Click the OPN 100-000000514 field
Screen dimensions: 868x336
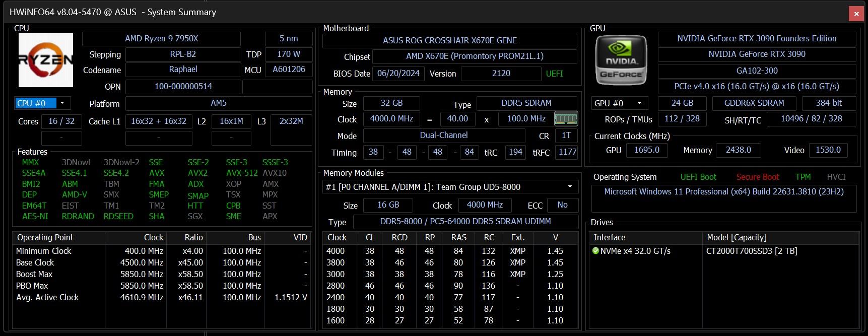pos(183,87)
